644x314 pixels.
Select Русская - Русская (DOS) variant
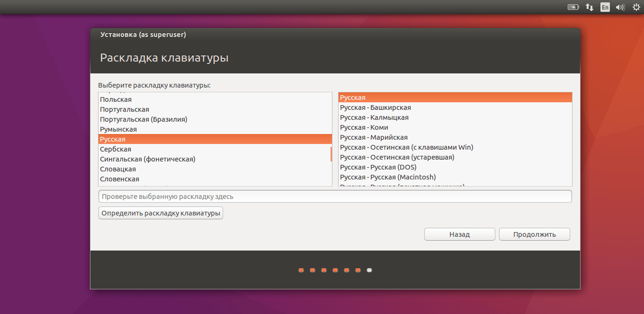tap(455, 167)
